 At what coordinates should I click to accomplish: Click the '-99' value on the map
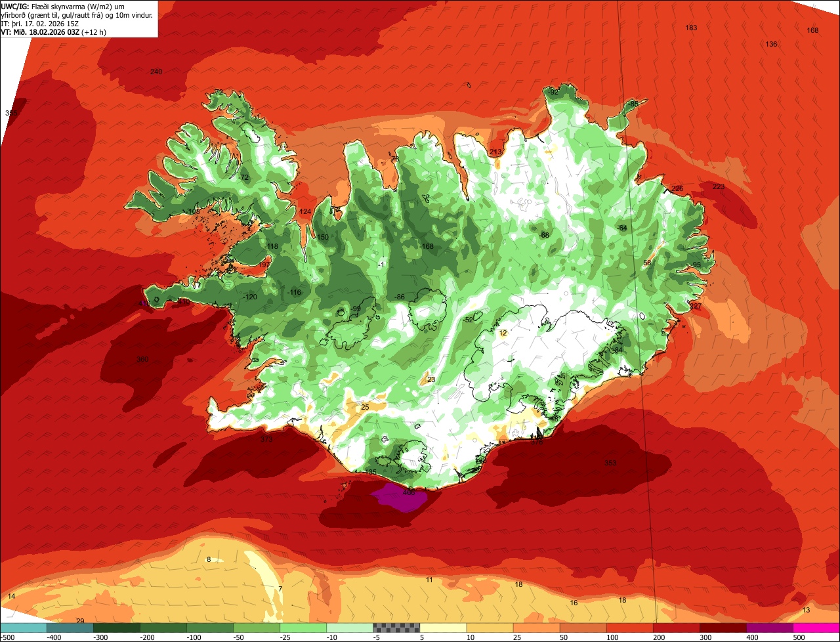[x=356, y=309]
